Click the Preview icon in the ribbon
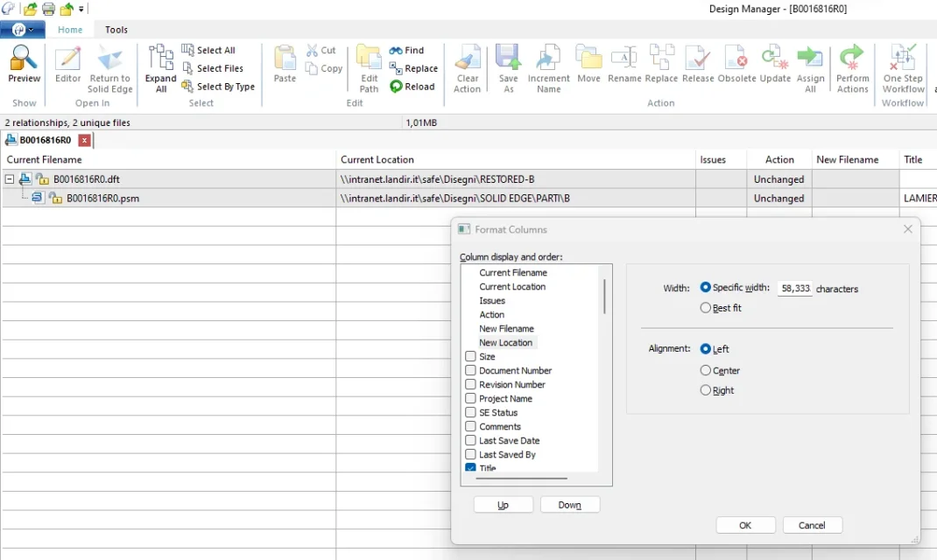Image resolution: width=937 pixels, height=560 pixels. (24, 59)
